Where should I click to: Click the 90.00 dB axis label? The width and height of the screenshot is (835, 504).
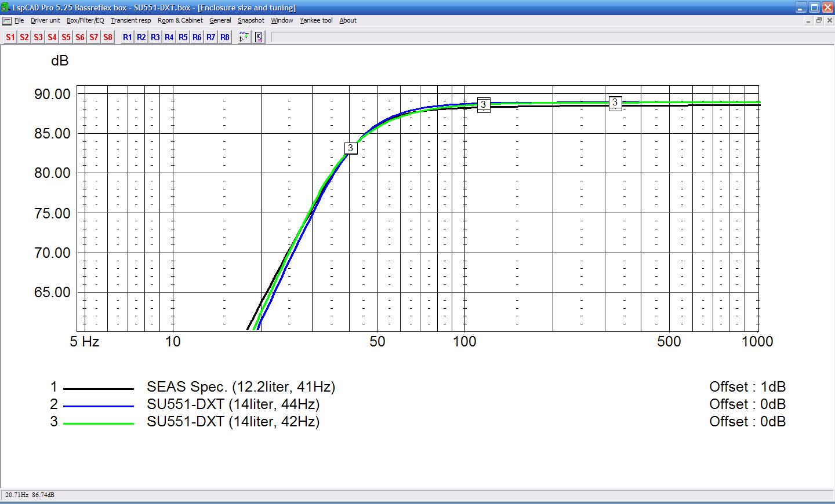[x=52, y=94]
